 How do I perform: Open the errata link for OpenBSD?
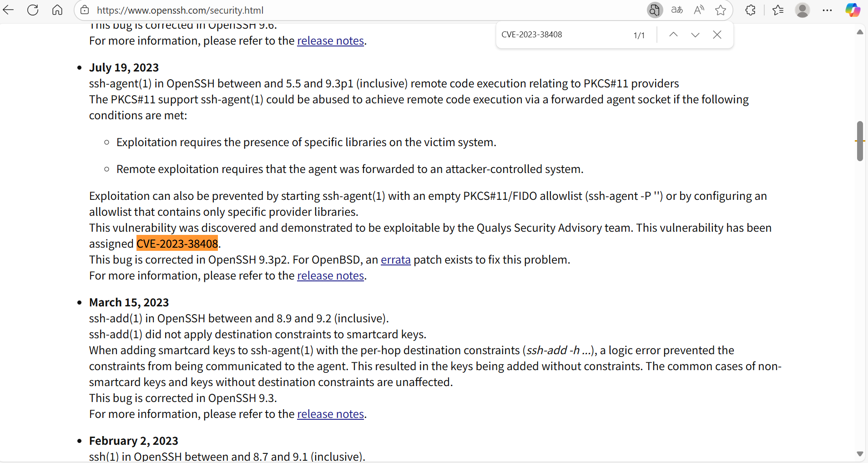(x=395, y=260)
